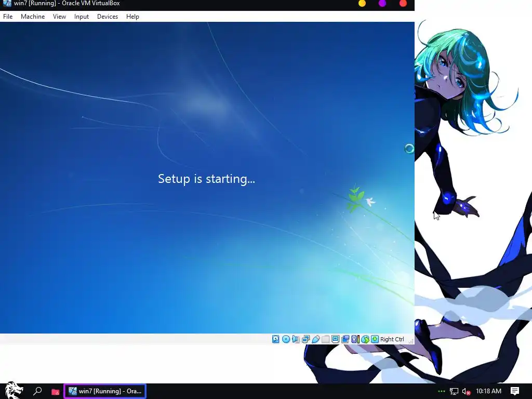Screen dimensions: 532x399
Task: Click the mouse integration globe icon
Action: coord(365,339)
